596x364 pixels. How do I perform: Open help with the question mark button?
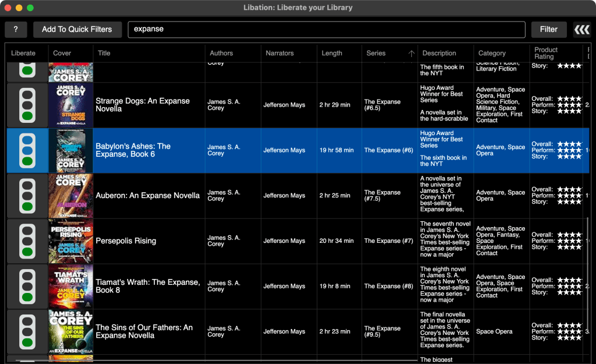point(16,29)
